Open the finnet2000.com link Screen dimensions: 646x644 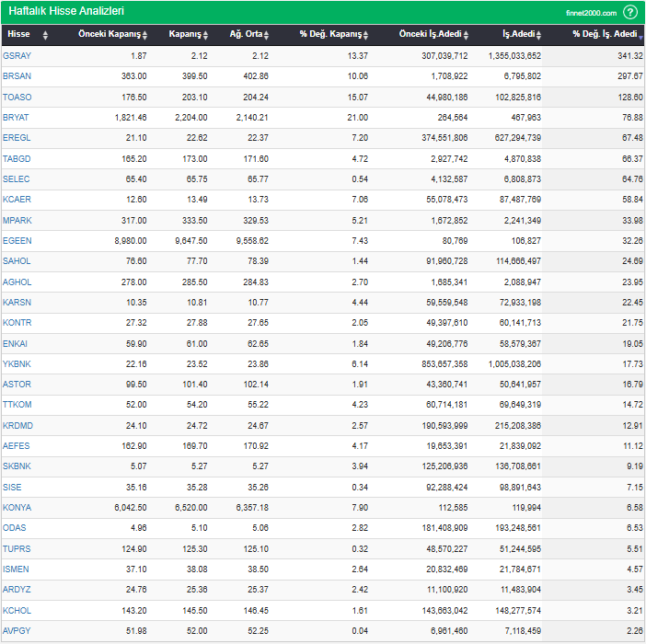pos(592,13)
